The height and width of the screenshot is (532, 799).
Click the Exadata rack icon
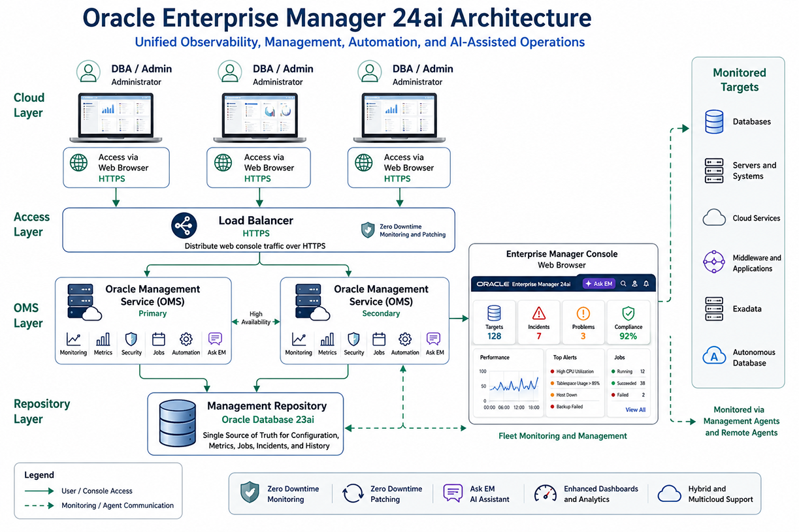tap(714, 309)
